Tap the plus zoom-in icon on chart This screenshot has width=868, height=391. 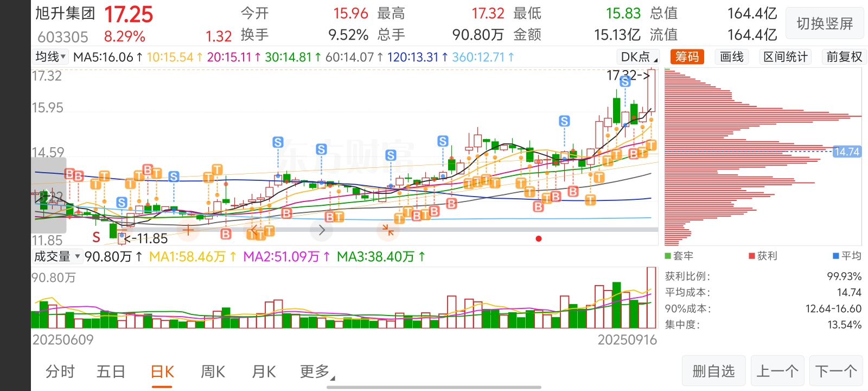click(188, 230)
